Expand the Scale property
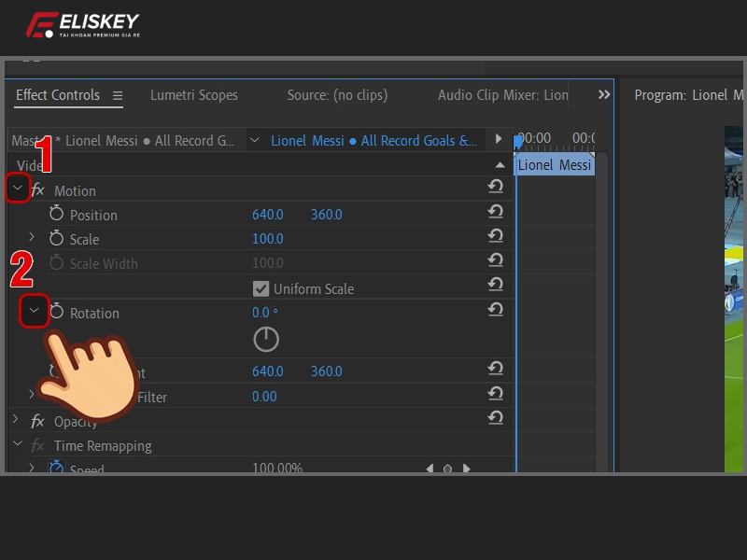The height and width of the screenshot is (560, 747). coord(34,239)
